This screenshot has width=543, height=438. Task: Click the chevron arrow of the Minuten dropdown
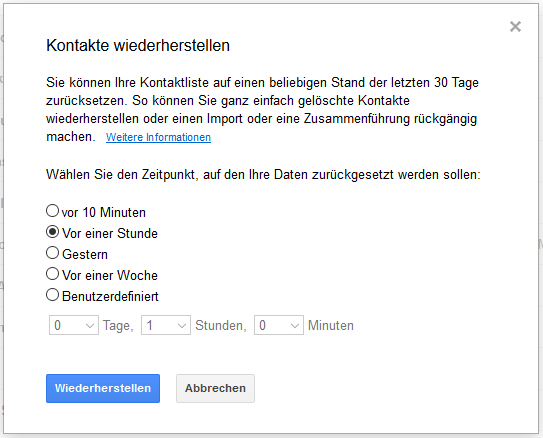[x=295, y=326]
